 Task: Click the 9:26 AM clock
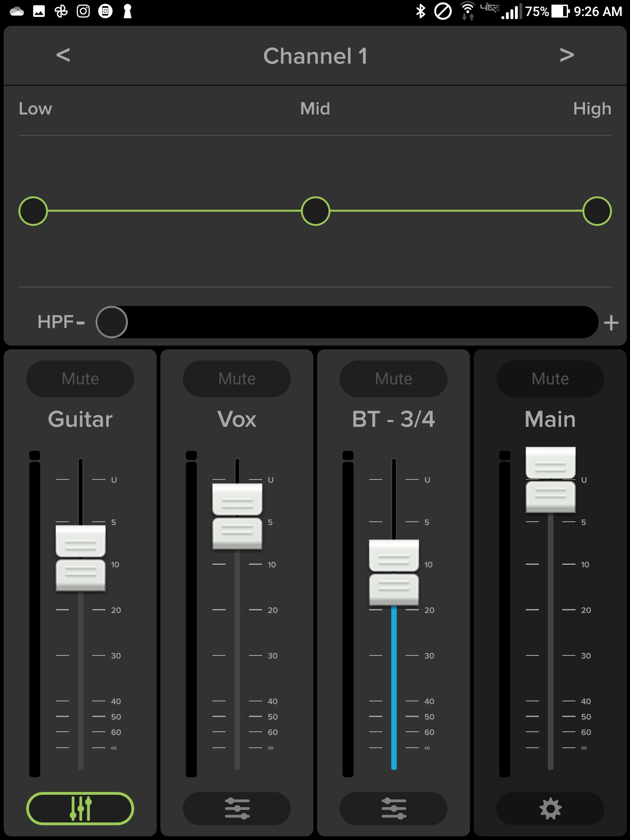(x=598, y=11)
